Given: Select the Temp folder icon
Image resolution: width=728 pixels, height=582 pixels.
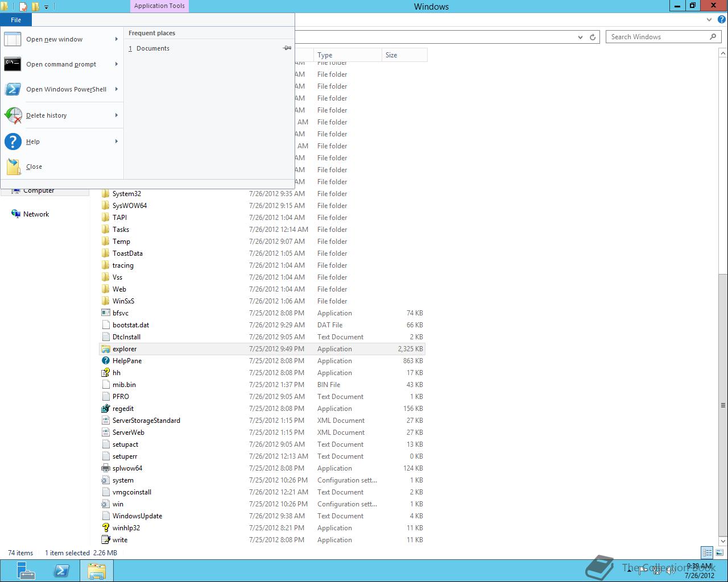Looking at the screenshot, I should coord(105,242).
